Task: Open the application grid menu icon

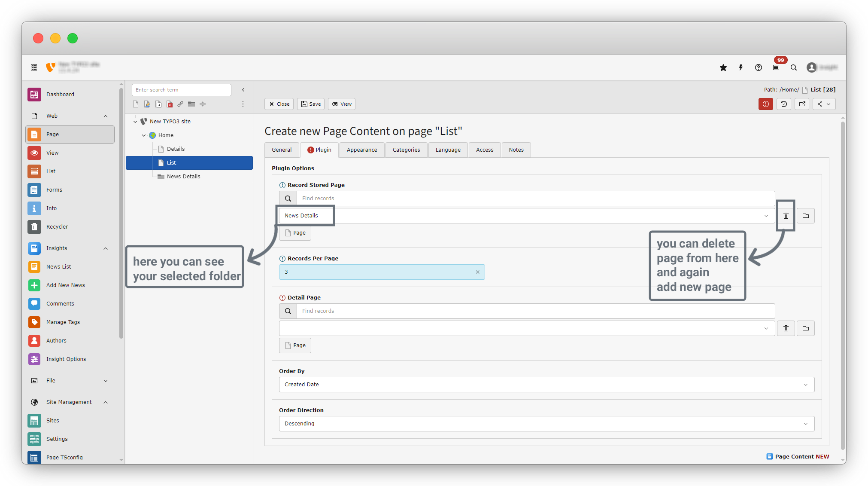Action: [34, 67]
